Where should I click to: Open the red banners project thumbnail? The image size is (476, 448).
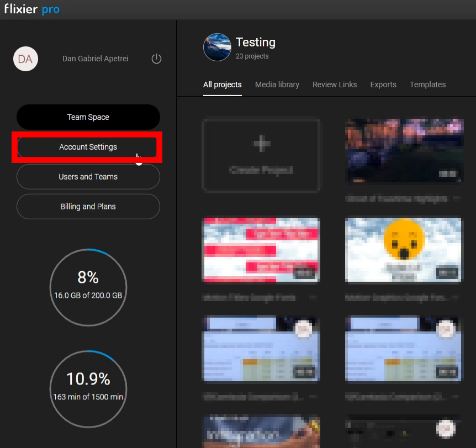pos(261,250)
